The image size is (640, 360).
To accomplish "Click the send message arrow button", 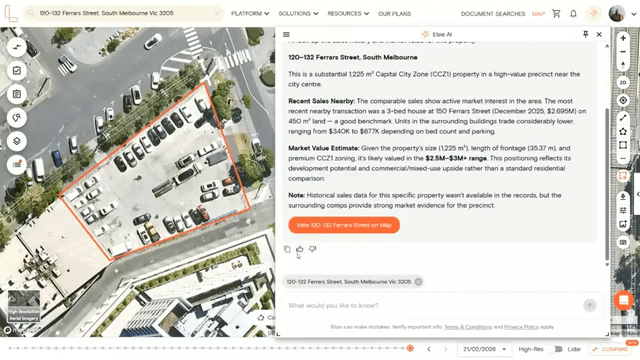I will 590,305.
